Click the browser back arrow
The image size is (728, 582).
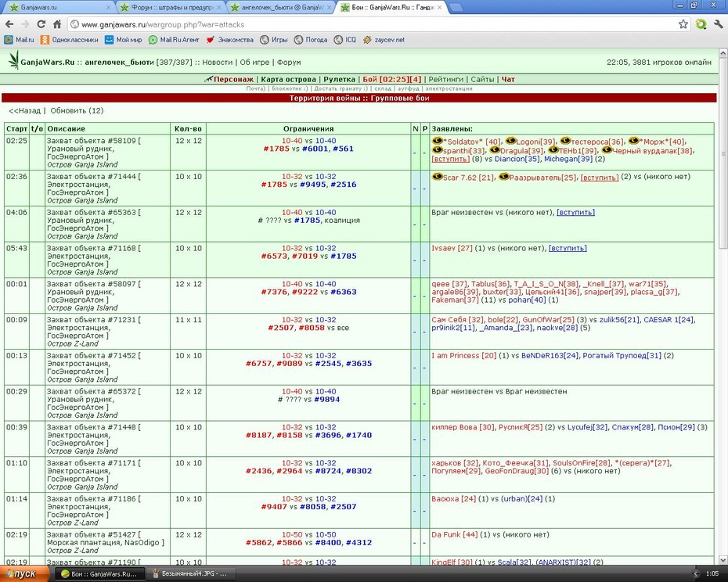pos(9,24)
